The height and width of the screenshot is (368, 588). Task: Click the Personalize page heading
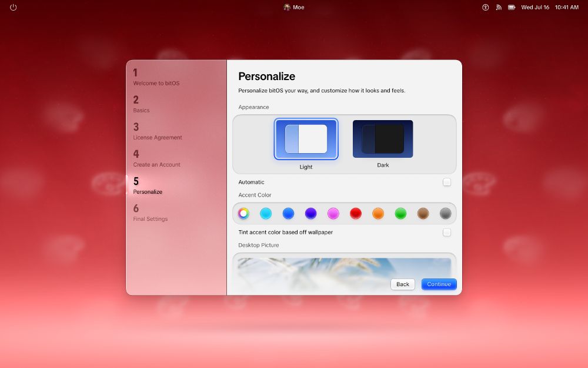point(266,76)
